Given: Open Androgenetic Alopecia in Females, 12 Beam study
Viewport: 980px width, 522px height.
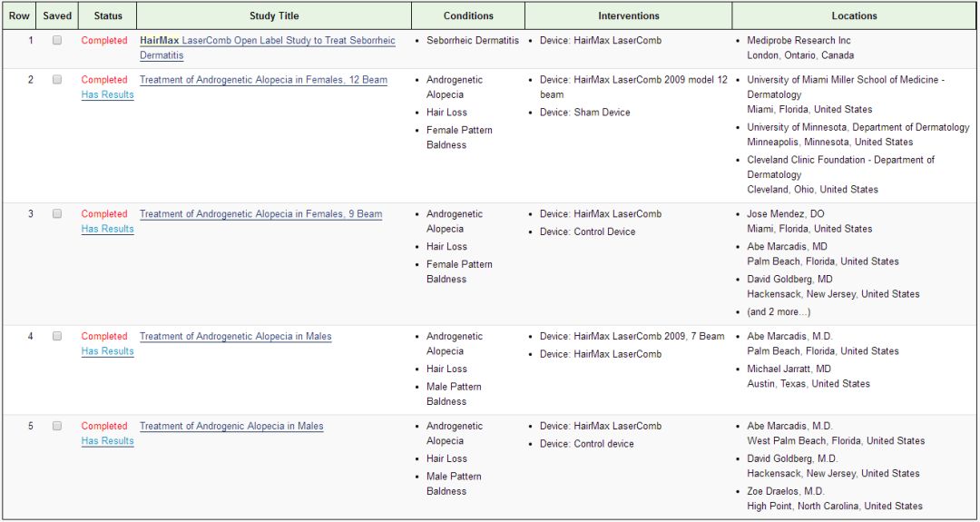Looking at the screenshot, I should click(263, 80).
